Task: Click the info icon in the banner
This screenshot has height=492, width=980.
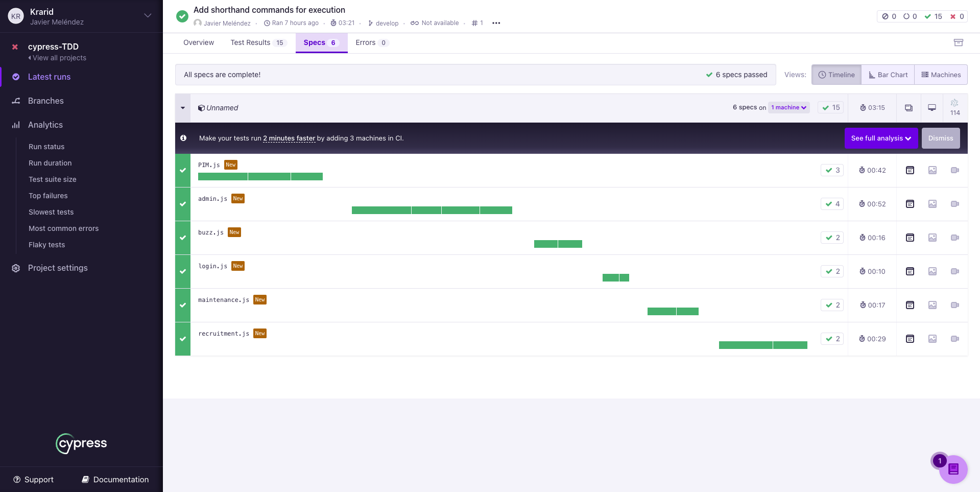Action: point(183,138)
